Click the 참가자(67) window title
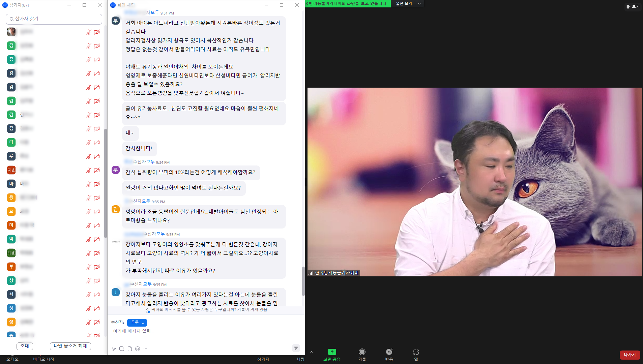Image resolution: width=643 pixels, height=364 pixels. (x=19, y=5)
